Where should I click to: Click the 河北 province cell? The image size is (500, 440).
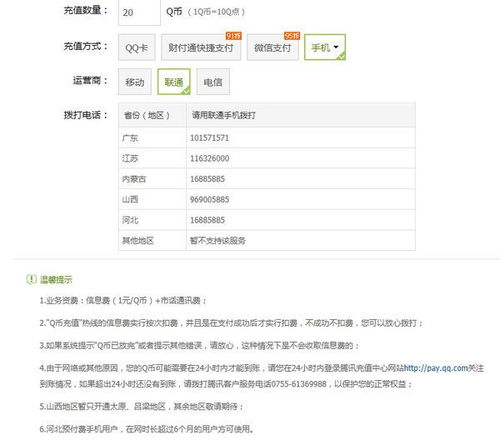pyautogui.click(x=152, y=220)
